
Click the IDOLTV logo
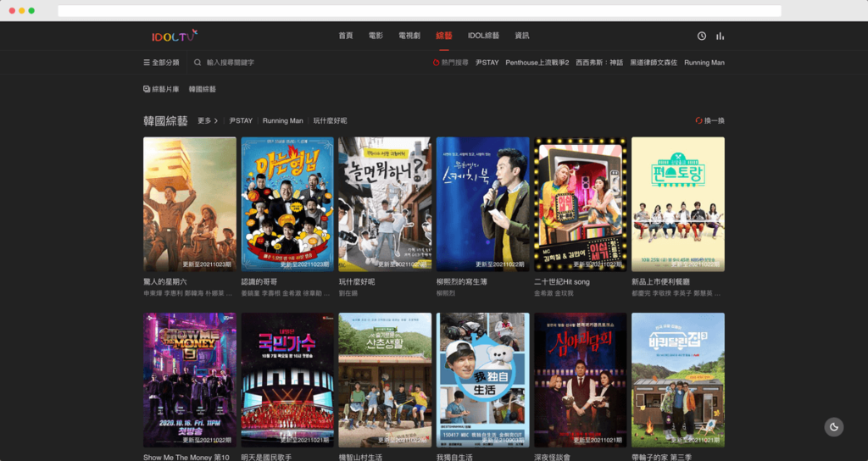point(175,36)
